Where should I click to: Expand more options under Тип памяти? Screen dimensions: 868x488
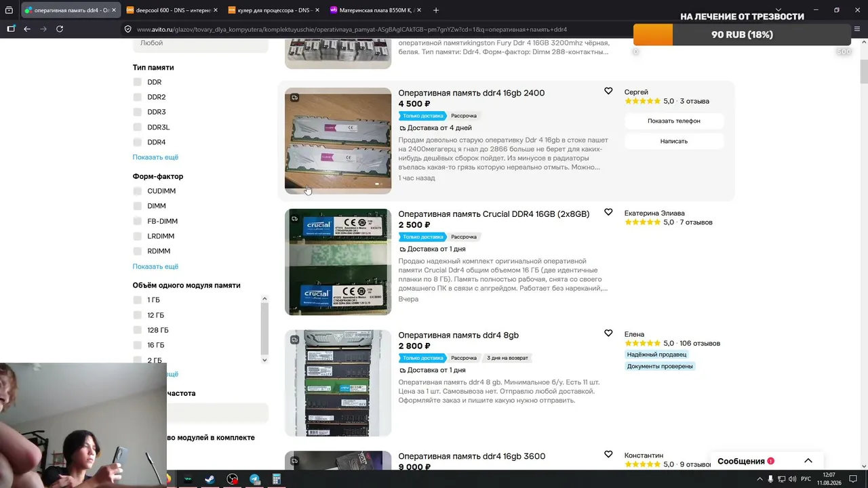(155, 157)
